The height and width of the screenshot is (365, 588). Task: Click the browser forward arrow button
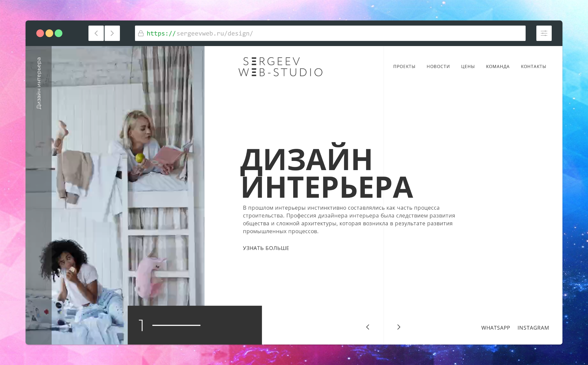click(112, 33)
